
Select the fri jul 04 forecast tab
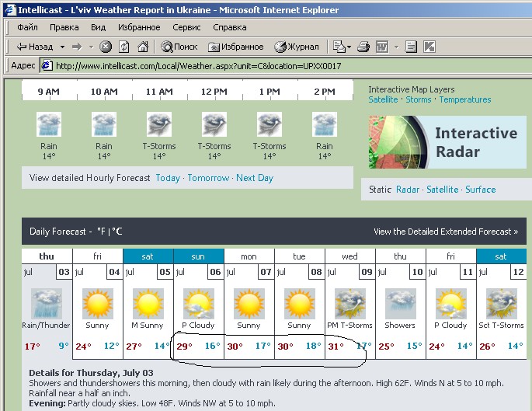pos(97,256)
